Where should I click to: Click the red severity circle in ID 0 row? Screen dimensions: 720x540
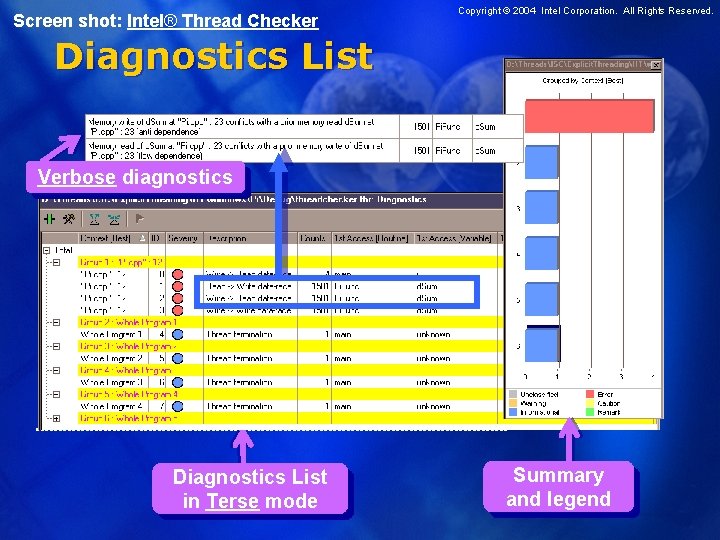177,275
